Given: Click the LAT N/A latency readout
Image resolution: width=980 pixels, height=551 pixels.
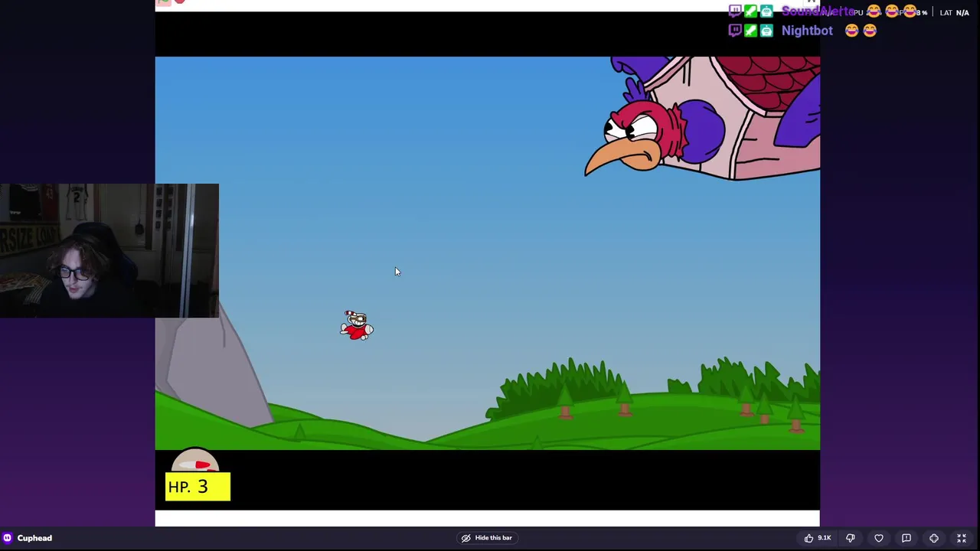Looking at the screenshot, I should tap(954, 12).
